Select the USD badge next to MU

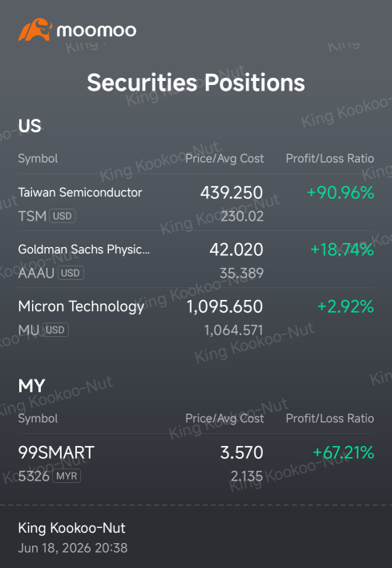(x=55, y=330)
